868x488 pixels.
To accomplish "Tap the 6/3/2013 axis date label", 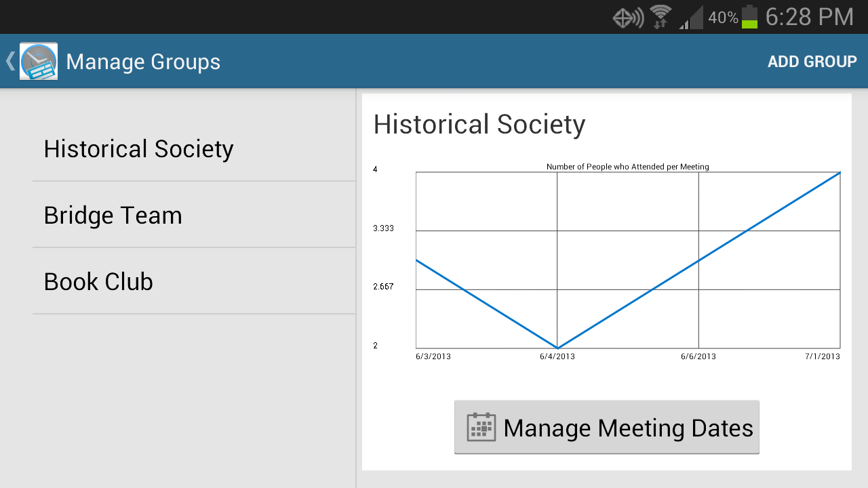I will [x=433, y=357].
